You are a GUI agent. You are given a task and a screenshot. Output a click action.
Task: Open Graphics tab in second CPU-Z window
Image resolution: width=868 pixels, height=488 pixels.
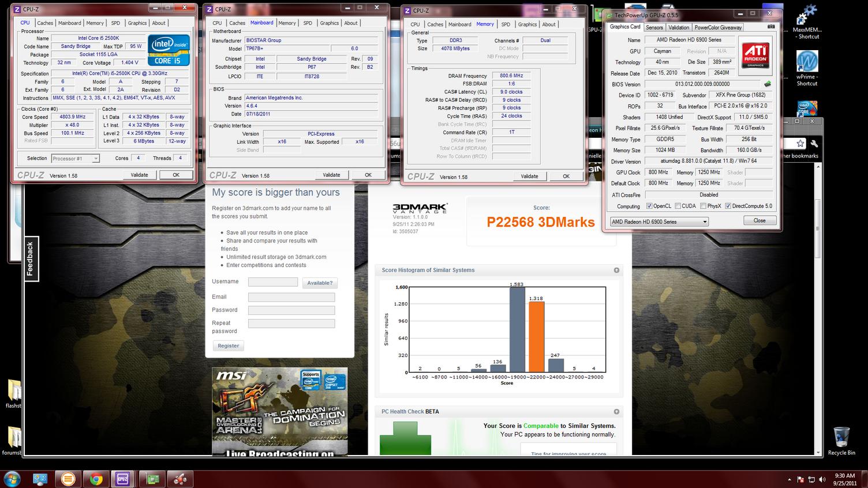tap(329, 23)
